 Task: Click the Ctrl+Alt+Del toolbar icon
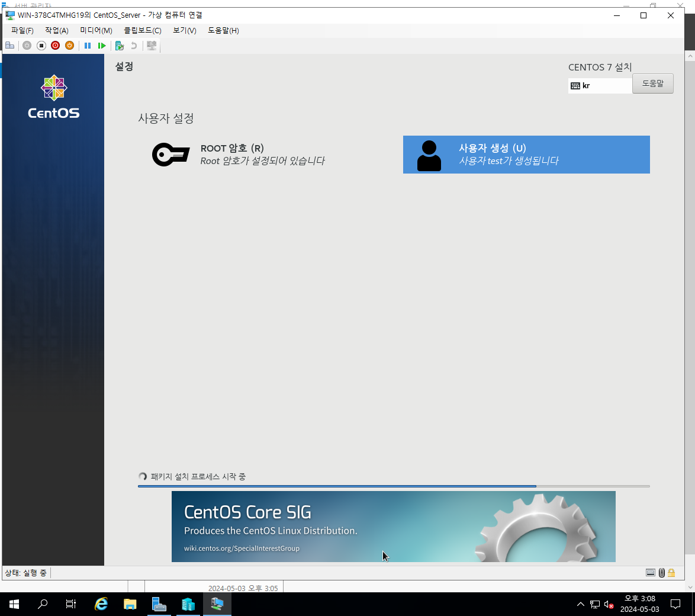[9, 46]
